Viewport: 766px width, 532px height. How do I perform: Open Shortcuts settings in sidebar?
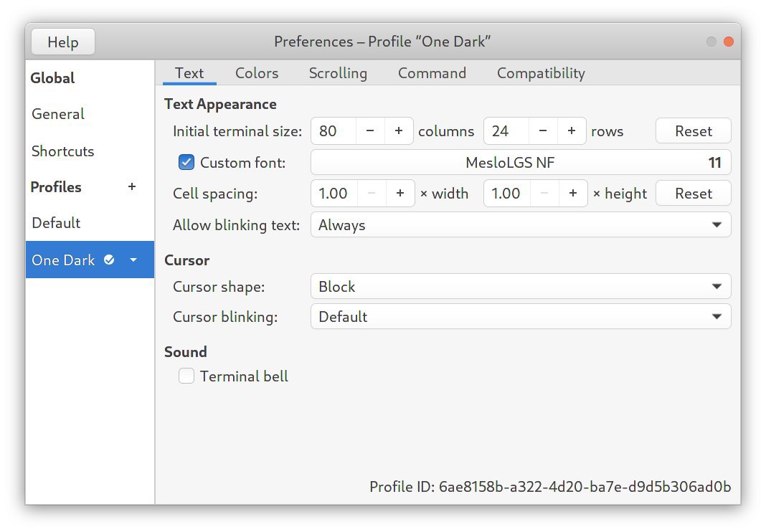tap(90, 151)
